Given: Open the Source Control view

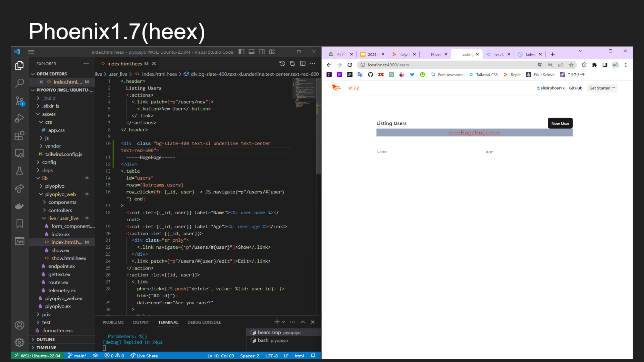Looking at the screenshot, I should tap(19, 101).
